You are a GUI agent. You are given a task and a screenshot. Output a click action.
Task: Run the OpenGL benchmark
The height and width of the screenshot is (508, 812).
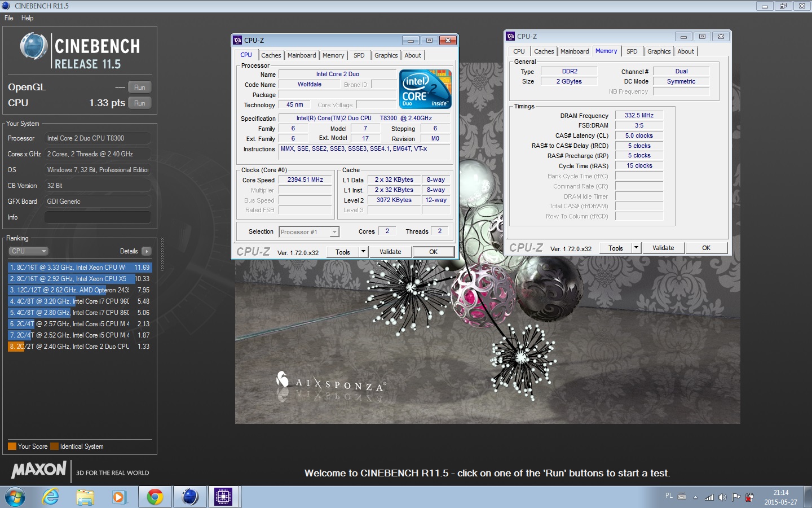click(x=140, y=87)
